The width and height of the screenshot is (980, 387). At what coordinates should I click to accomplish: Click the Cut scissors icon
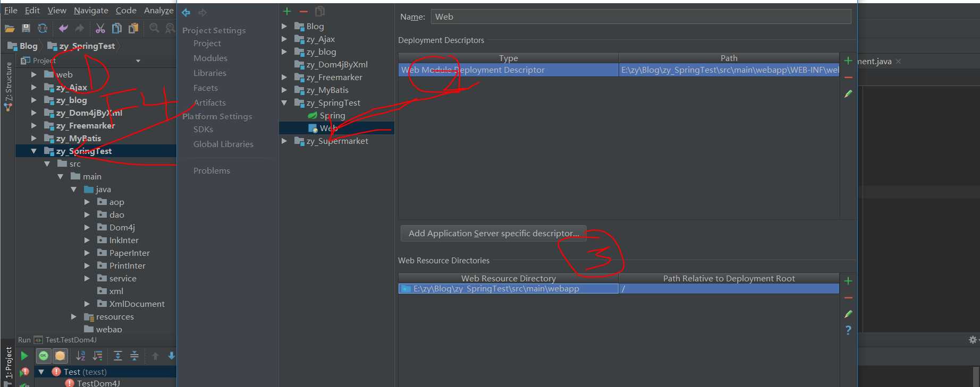point(100,28)
